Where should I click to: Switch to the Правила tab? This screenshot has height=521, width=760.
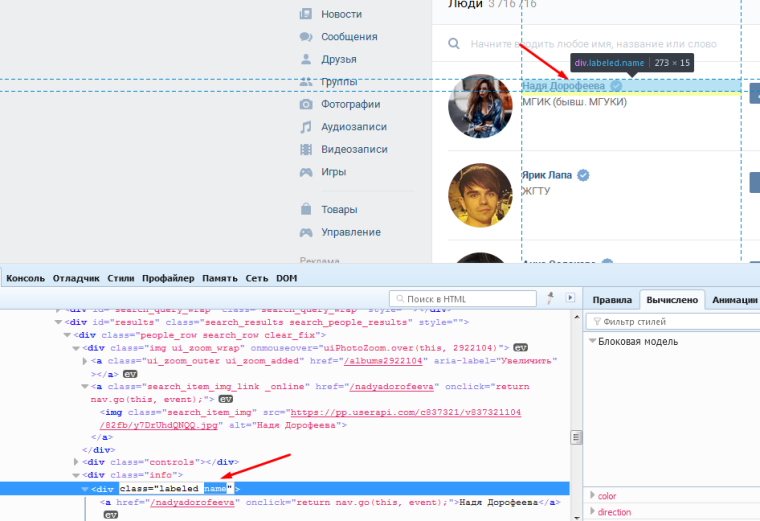[x=611, y=299]
